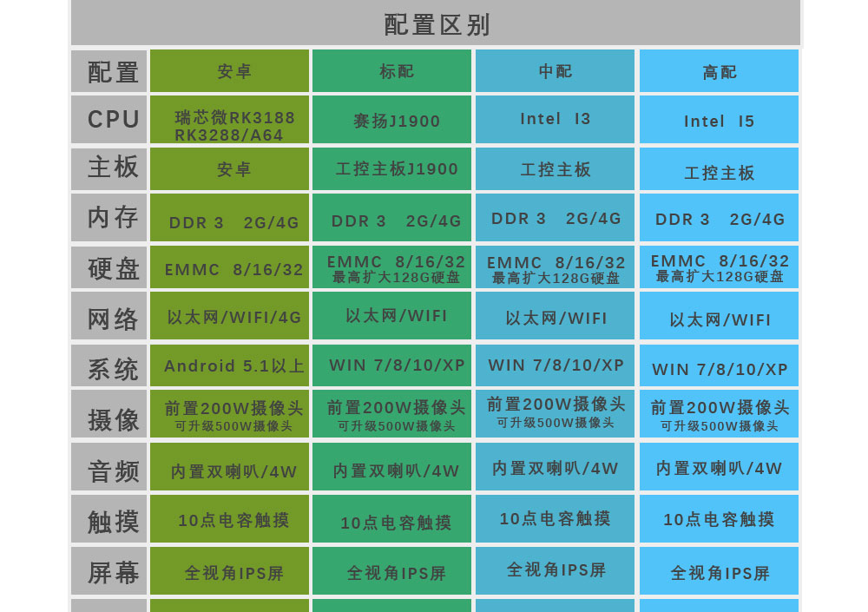Click DDR 3 2G/4G in 高配 column

click(719, 218)
